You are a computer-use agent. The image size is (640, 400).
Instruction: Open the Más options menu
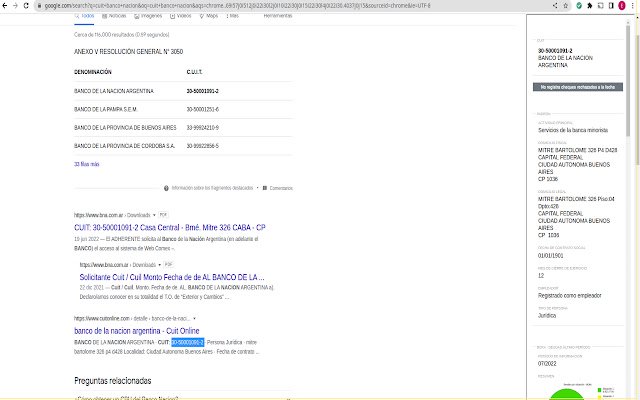(x=233, y=16)
